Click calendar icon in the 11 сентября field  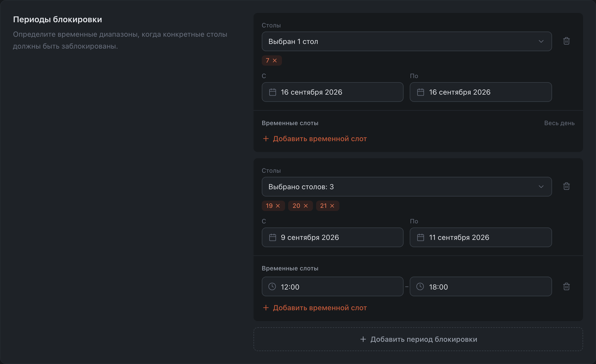click(x=421, y=237)
